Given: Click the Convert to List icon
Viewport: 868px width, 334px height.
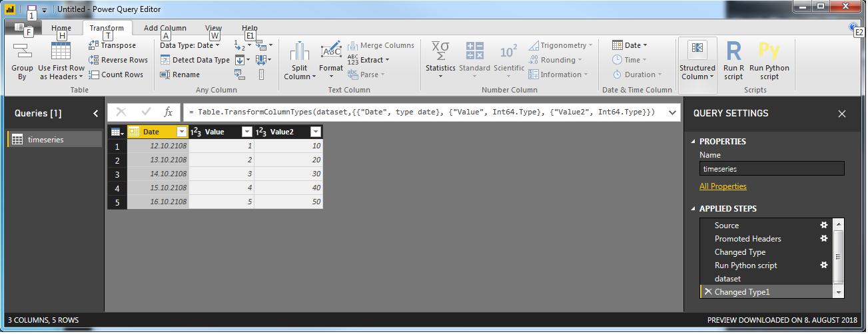Looking at the screenshot, I should 261,75.
